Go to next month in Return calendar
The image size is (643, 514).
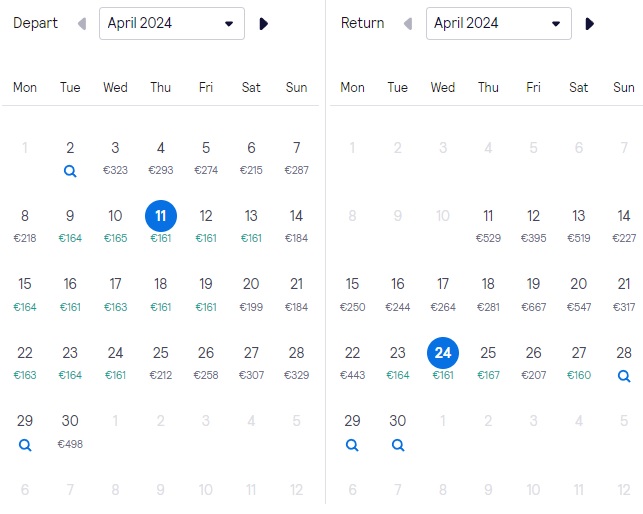pos(590,24)
